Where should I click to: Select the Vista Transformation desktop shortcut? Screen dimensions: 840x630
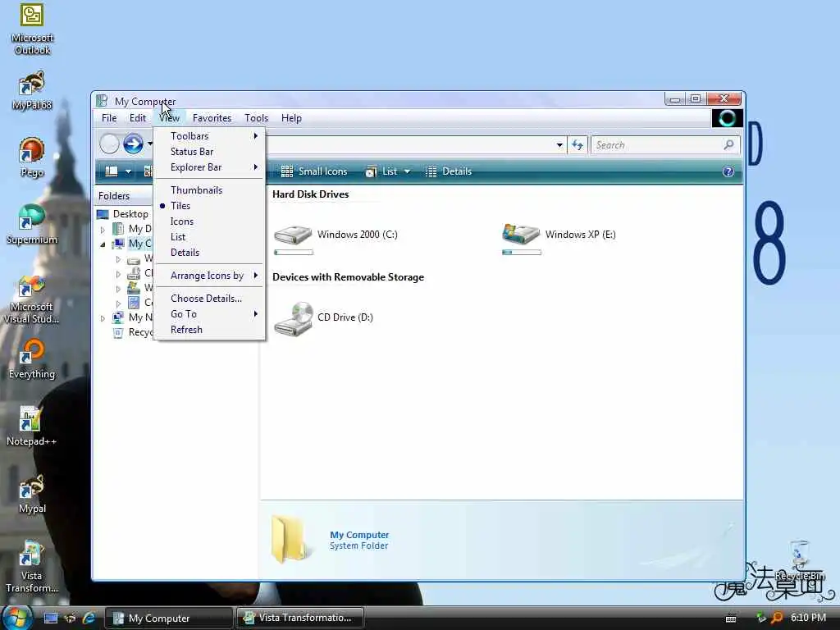point(32,566)
